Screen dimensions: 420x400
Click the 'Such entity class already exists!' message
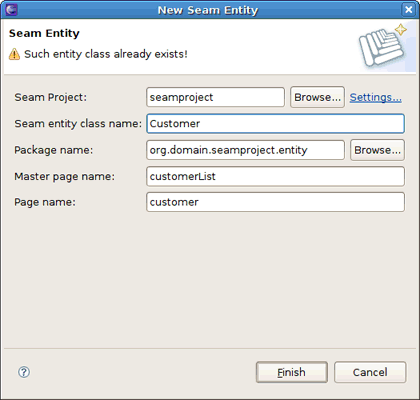click(106, 54)
